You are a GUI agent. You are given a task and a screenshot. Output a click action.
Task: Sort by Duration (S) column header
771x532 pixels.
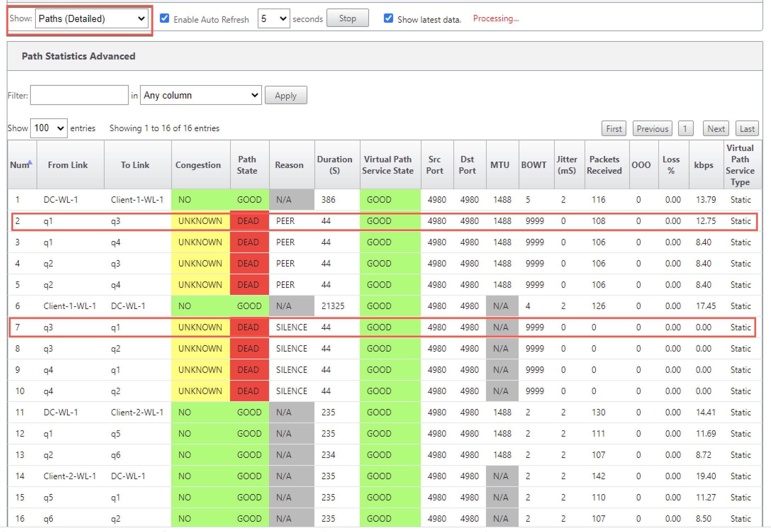(x=337, y=165)
